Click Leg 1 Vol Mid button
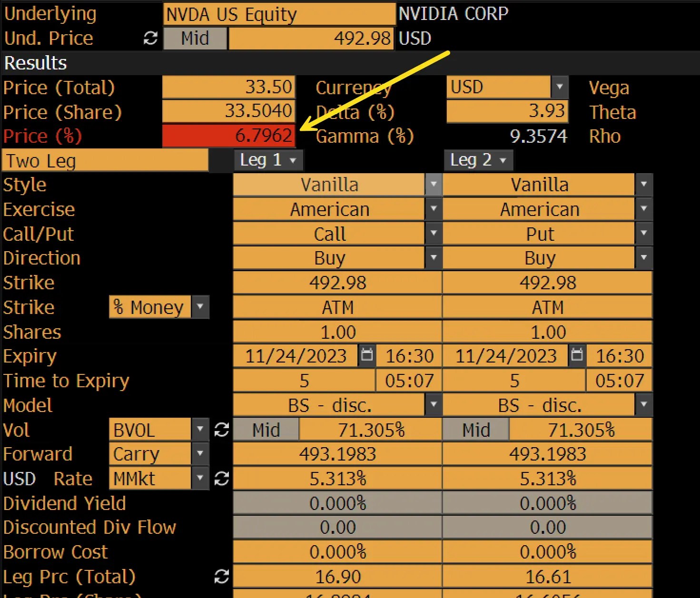Screen dimensions: 700x598 (x=266, y=430)
